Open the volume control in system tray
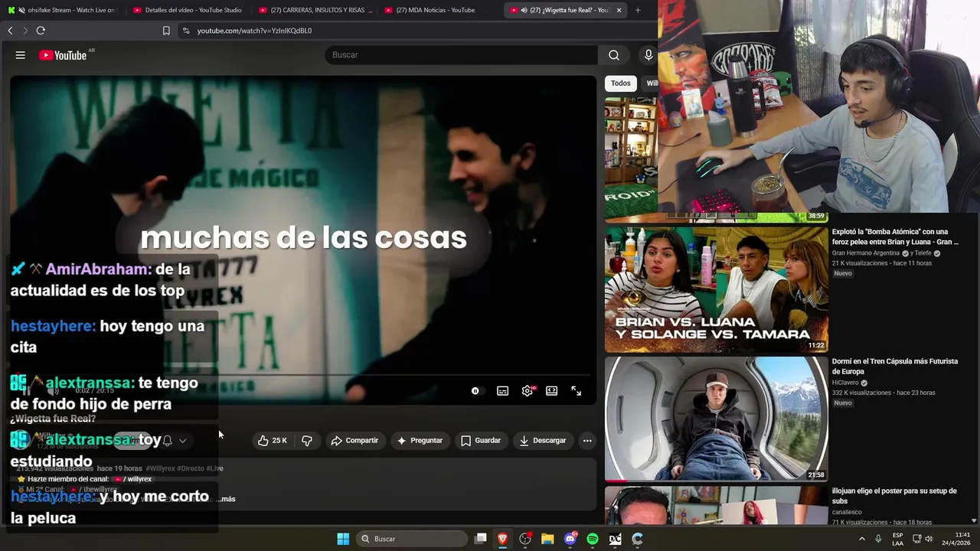 (x=929, y=539)
